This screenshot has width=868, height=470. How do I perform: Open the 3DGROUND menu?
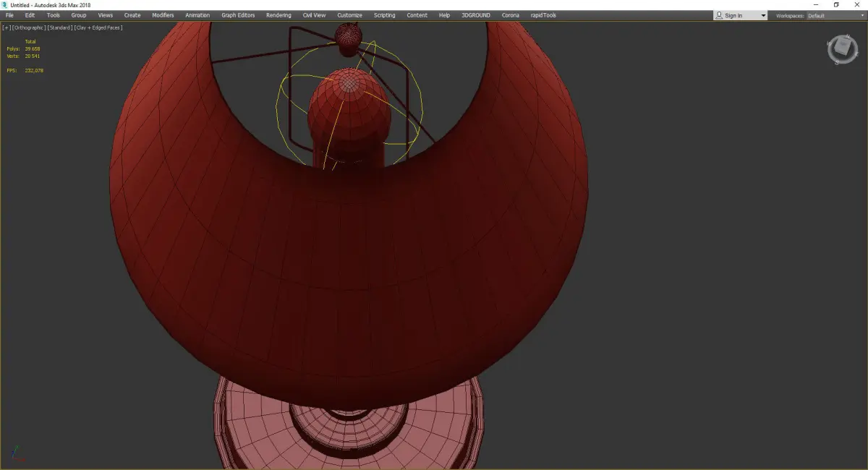click(475, 15)
